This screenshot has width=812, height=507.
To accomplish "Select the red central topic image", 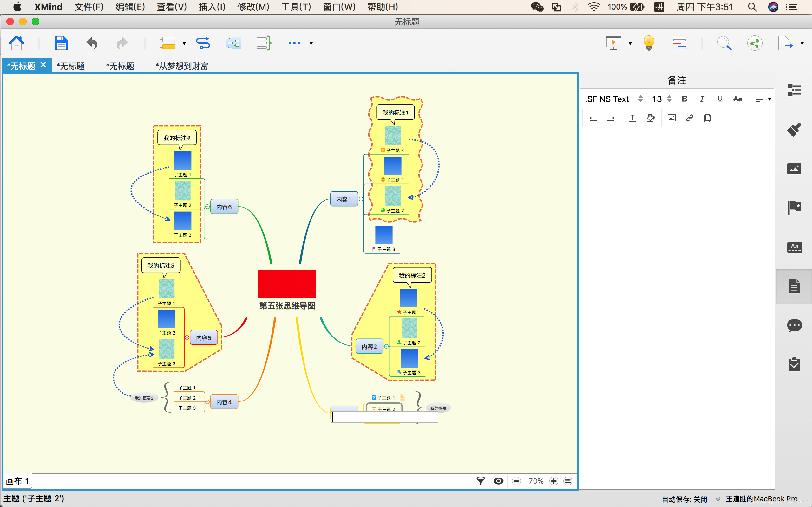I will (x=287, y=284).
